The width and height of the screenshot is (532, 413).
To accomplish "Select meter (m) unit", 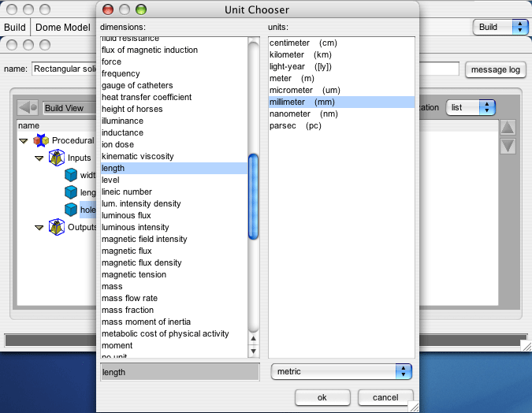I will (x=341, y=78).
